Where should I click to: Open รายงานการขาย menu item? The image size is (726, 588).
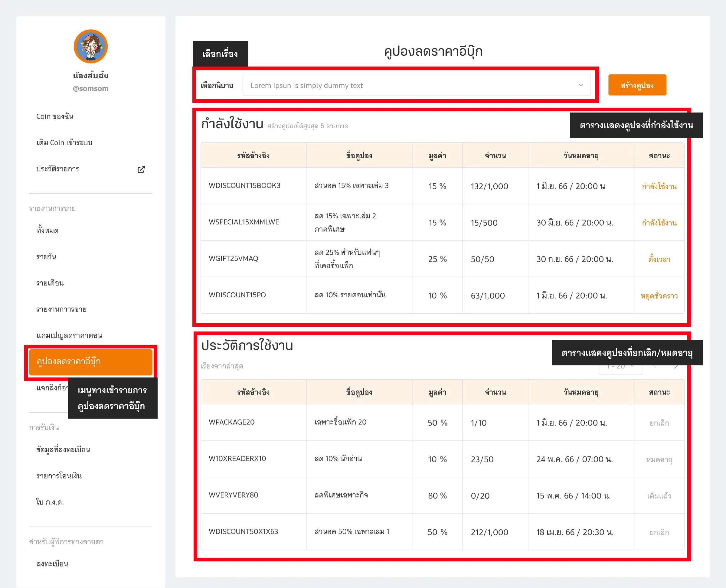(61, 309)
